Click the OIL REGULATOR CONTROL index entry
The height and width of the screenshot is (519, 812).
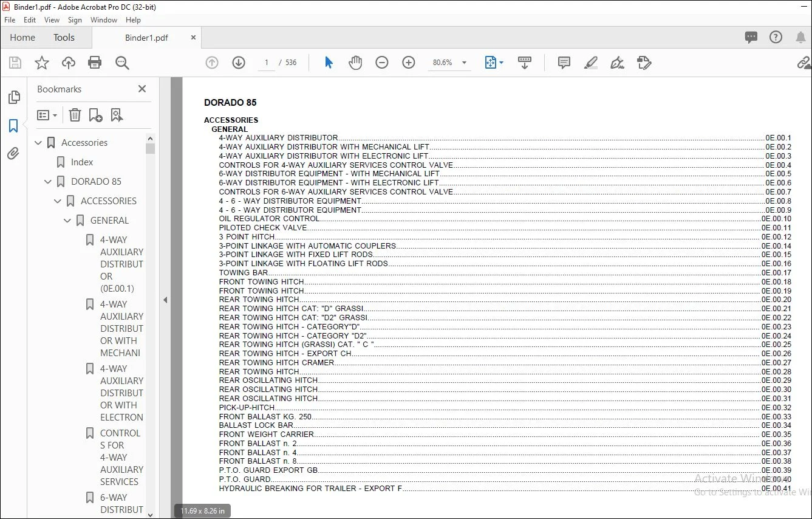pos(269,219)
